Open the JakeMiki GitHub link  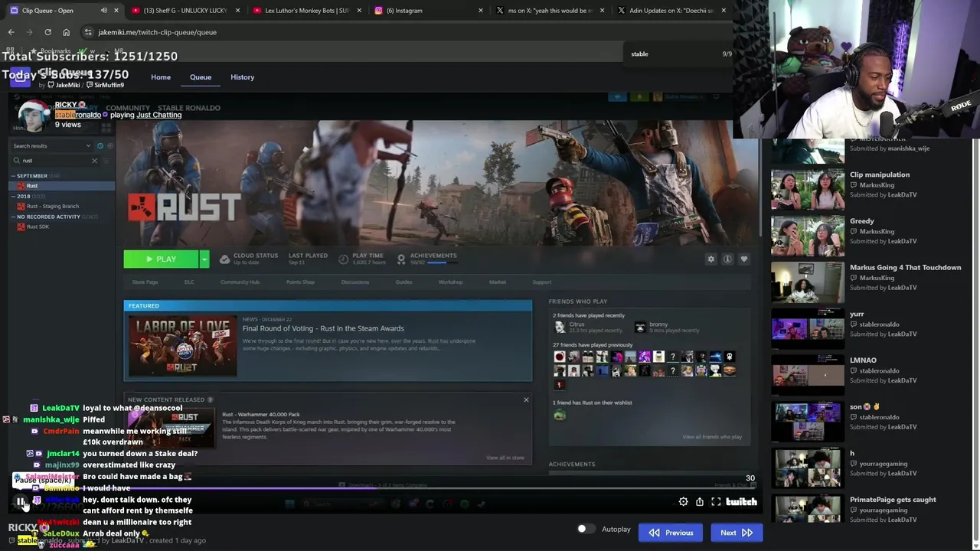pos(64,85)
